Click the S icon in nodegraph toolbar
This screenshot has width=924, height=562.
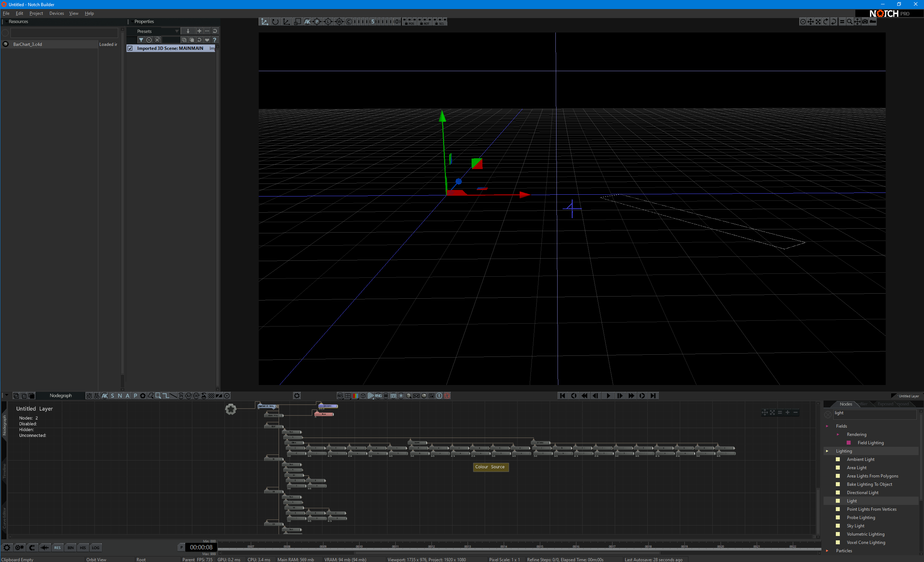112,395
